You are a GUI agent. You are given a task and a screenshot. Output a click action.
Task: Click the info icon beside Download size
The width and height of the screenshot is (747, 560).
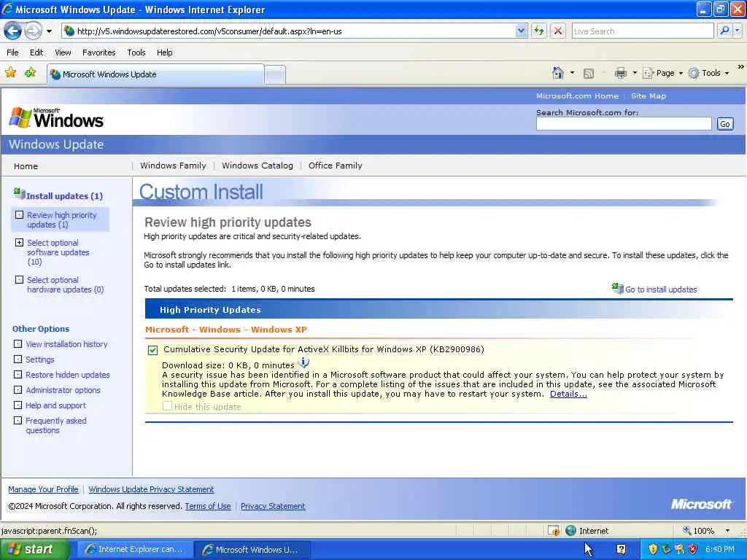pos(303,363)
